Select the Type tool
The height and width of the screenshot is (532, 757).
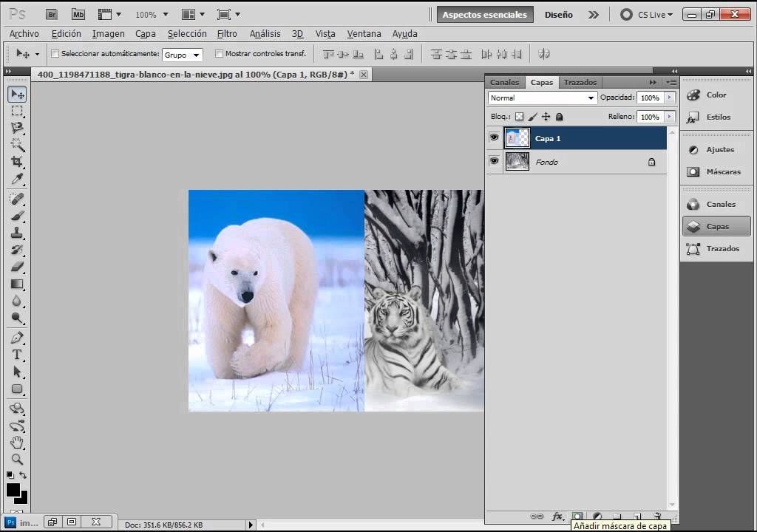tap(17, 355)
